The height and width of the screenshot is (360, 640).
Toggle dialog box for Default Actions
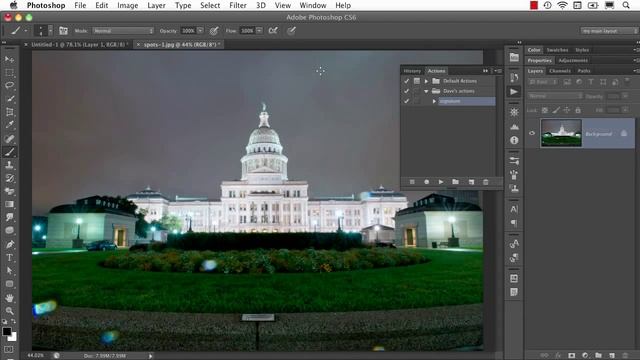pos(417,81)
